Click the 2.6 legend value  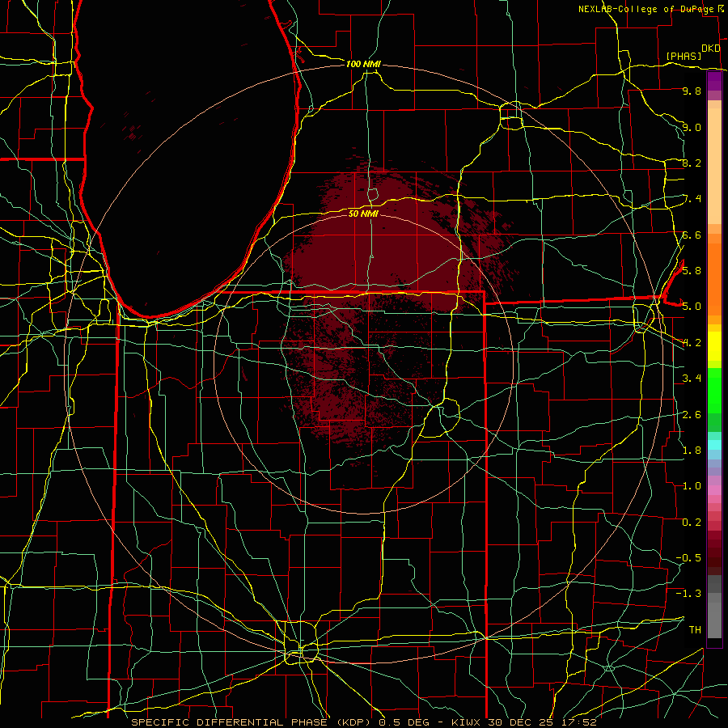point(692,415)
